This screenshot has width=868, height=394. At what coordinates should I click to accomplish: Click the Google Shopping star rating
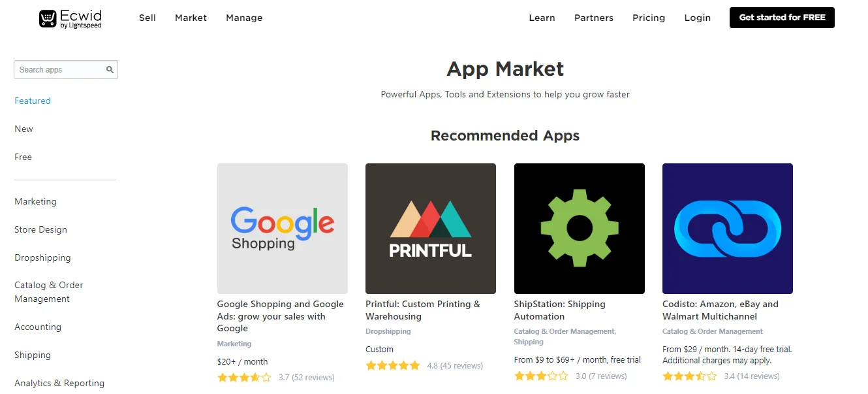point(244,378)
